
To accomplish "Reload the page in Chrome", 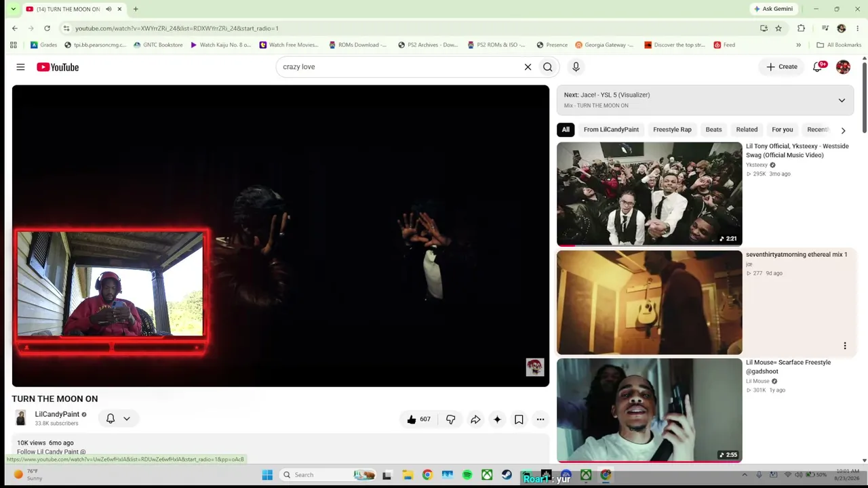I will pyautogui.click(x=47, y=28).
